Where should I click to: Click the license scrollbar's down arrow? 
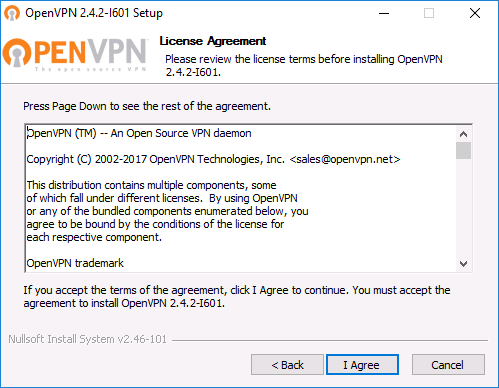coord(463,264)
